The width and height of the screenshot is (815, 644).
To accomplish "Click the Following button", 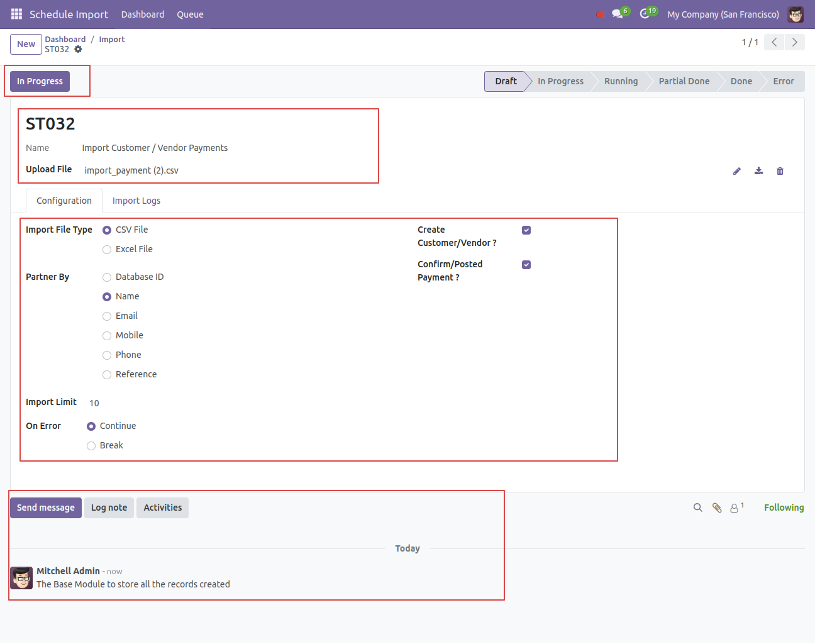I will click(x=784, y=508).
